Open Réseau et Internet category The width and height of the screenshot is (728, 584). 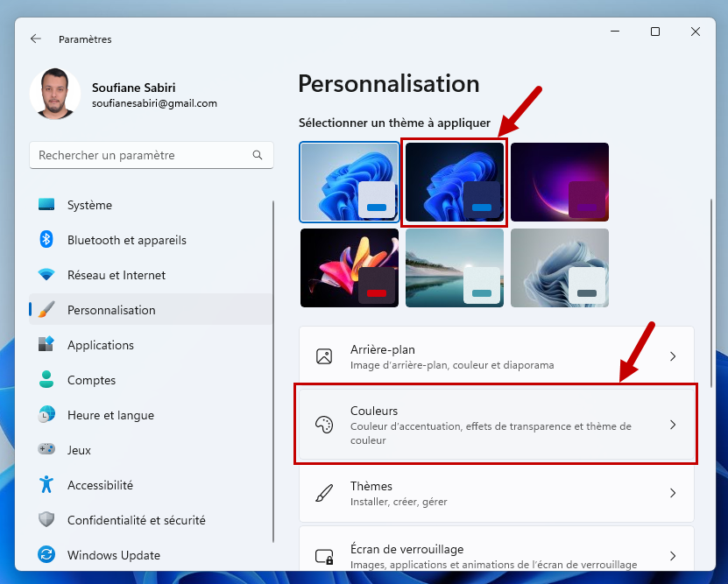pos(151,275)
